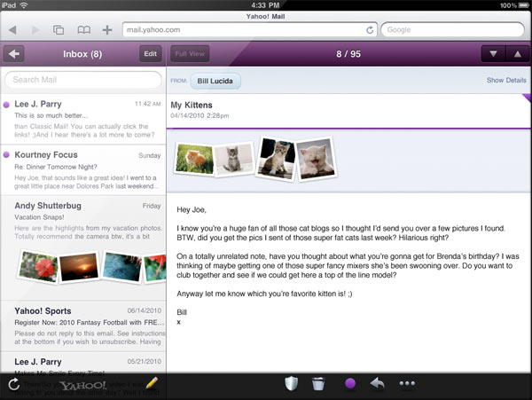Open Safari bookmarks book icon
The height and width of the screenshot is (400, 532).
[x=83, y=29]
